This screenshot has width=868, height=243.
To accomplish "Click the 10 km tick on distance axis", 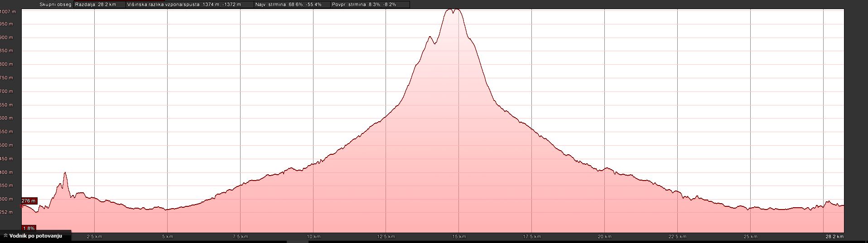I will coord(313,237).
